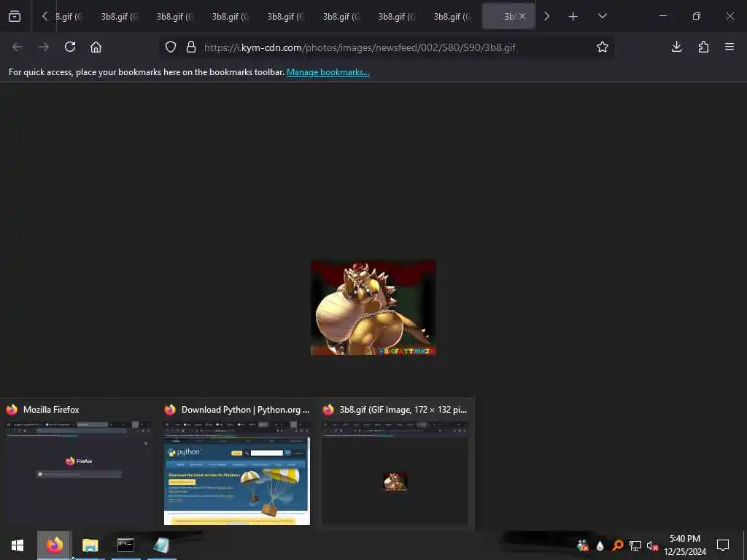Select the Download Python window preview thumbnail

click(237, 472)
